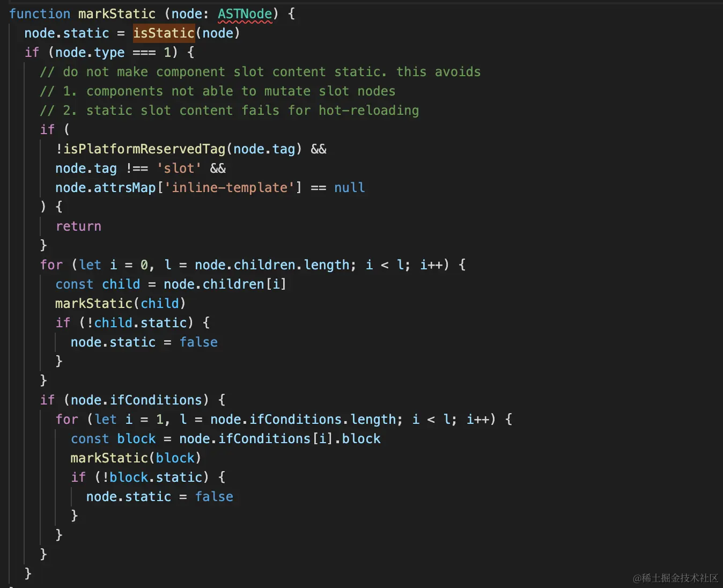Click 'attrsMap' property name

point(125,187)
